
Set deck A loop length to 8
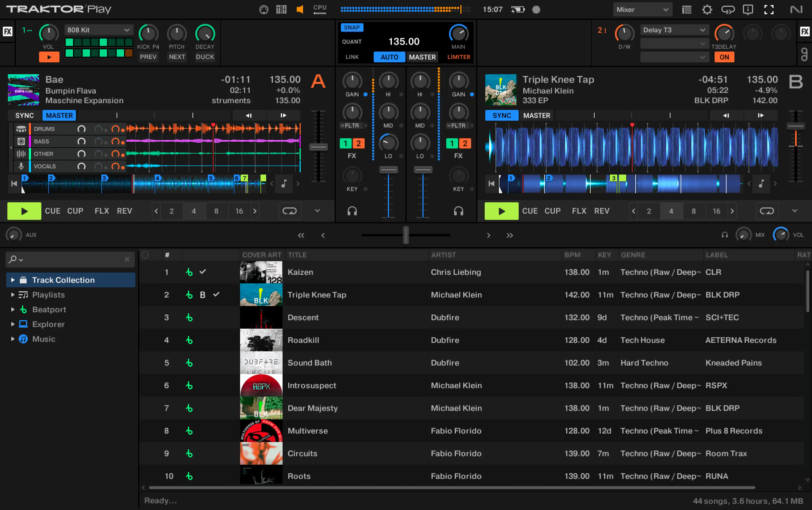click(217, 211)
